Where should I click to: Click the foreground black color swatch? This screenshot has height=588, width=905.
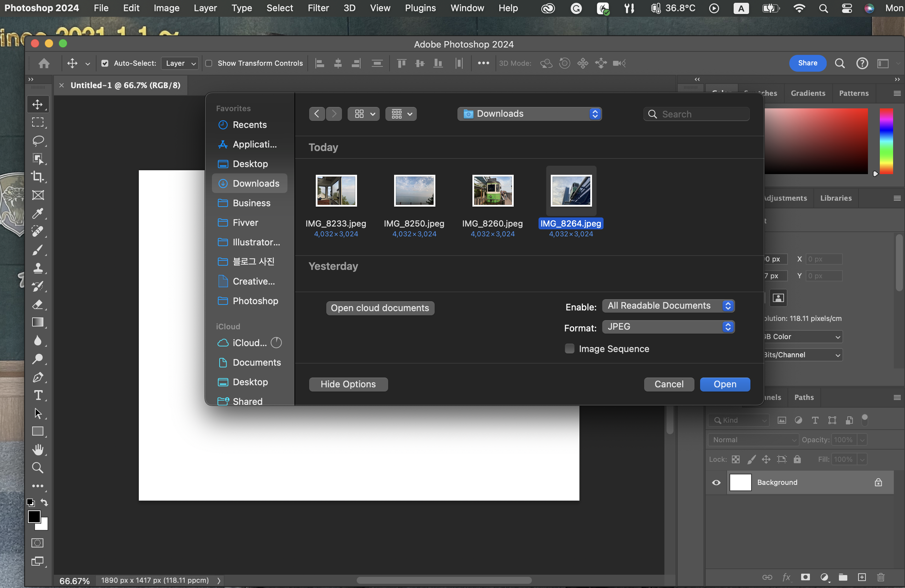[34, 517]
